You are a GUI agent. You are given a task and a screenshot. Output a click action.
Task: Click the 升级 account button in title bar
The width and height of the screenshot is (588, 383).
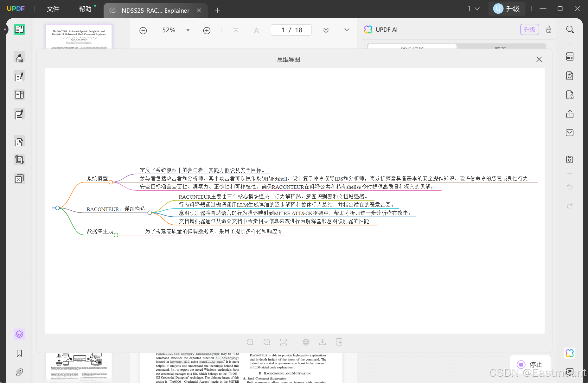507,9
